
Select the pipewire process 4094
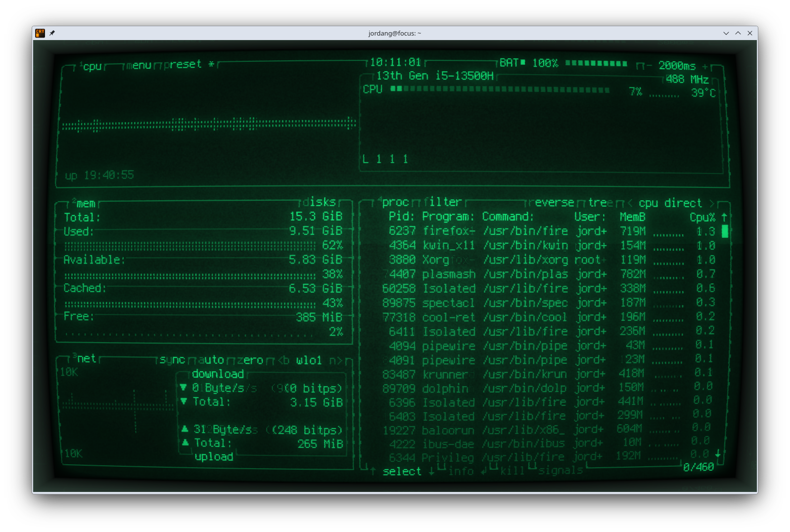[552, 346]
